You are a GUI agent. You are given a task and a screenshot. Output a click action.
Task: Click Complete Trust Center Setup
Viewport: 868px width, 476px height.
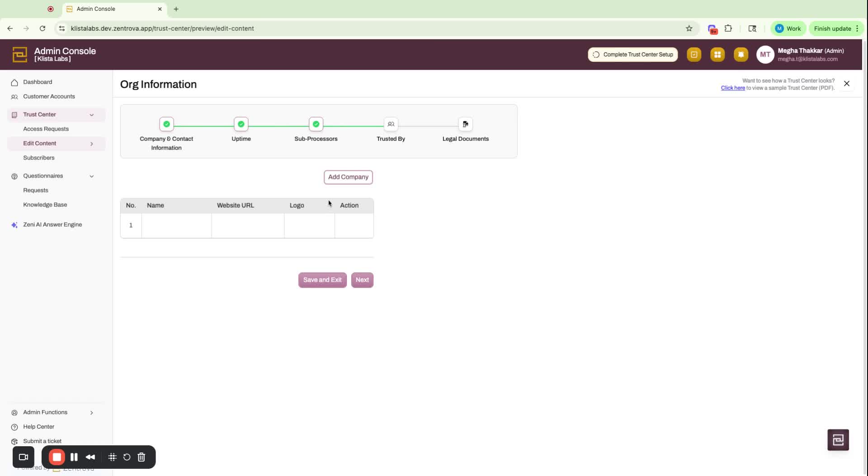[x=633, y=55]
